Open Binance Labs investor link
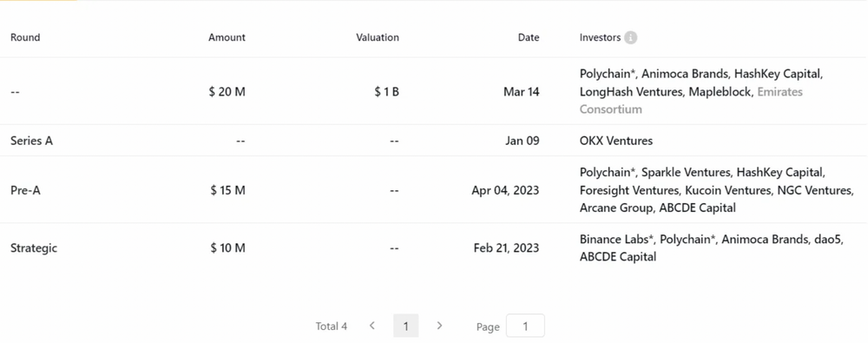Screen dimensions: 868x343 [x=618, y=240]
